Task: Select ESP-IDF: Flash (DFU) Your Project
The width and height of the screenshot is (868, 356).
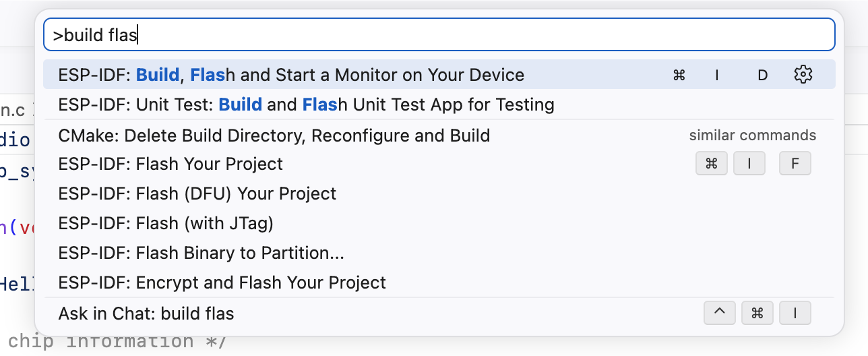Action: point(197,194)
